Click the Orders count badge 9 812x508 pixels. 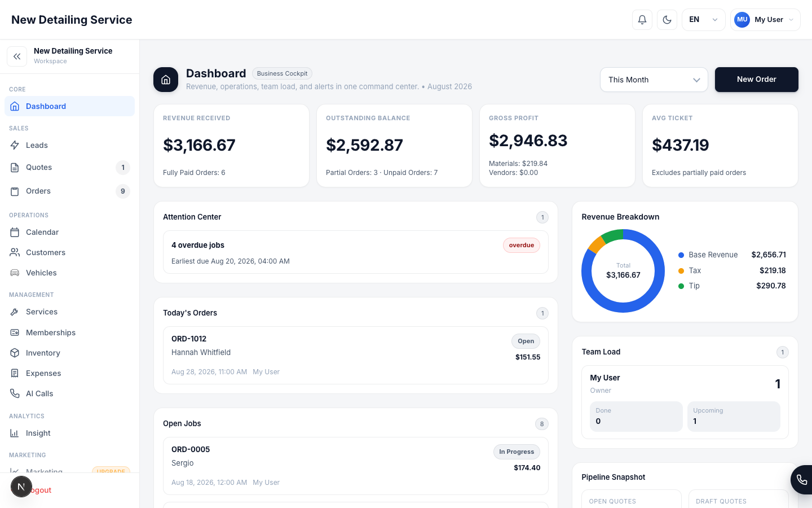click(123, 191)
